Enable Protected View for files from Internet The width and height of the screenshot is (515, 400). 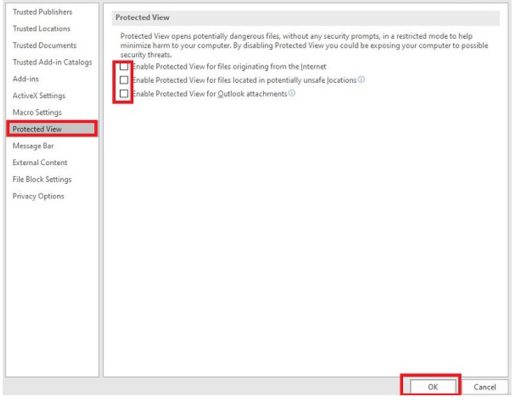pyautogui.click(x=124, y=66)
